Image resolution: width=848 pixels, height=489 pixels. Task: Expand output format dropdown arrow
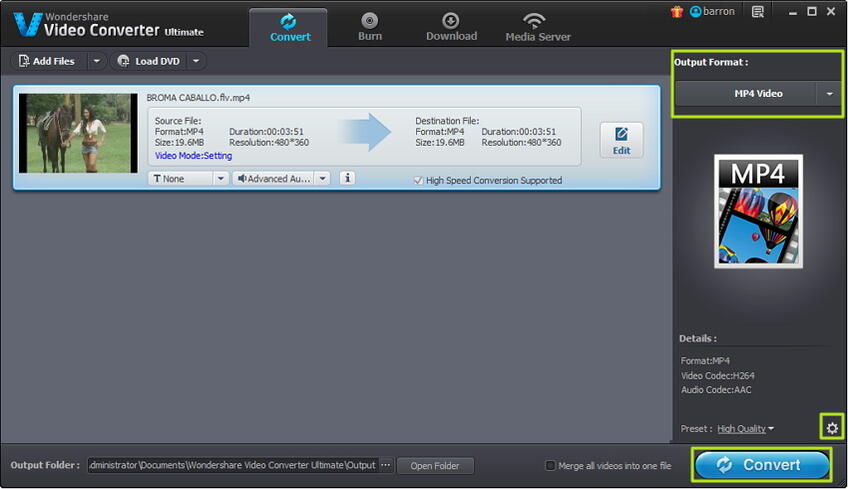pyautogui.click(x=829, y=94)
